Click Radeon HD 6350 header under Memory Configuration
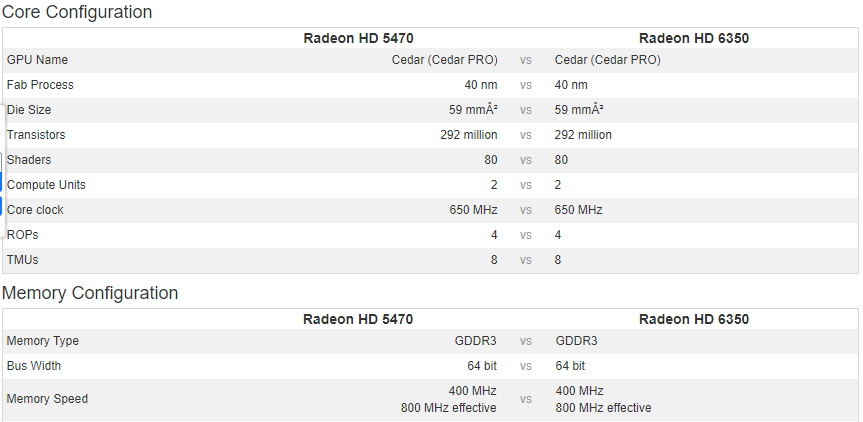Screen dimensions: 863x422 pyautogui.click(x=694, y=319)
